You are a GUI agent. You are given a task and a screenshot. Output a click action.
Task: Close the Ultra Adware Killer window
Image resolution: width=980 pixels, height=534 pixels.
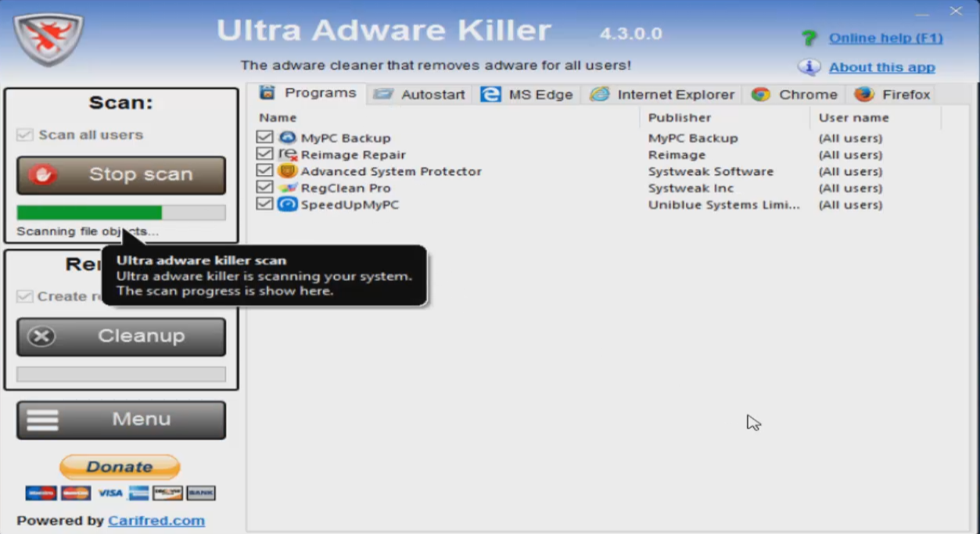click(x=956, y=11)
